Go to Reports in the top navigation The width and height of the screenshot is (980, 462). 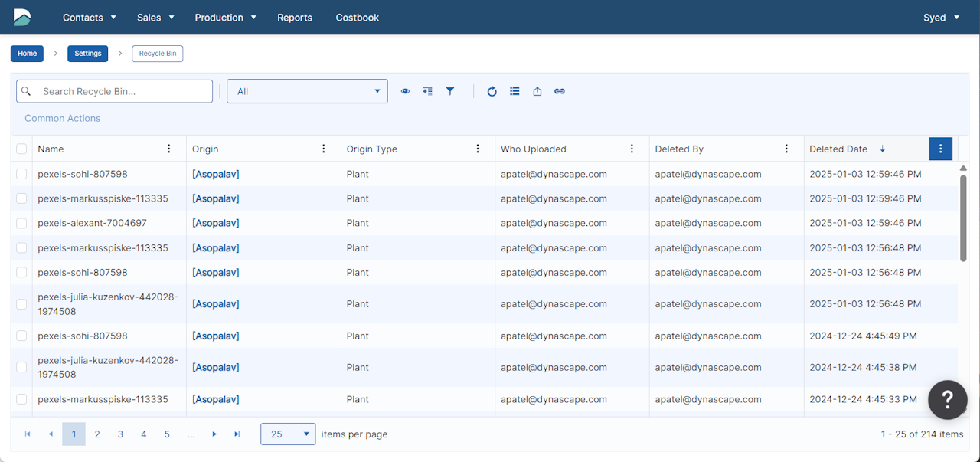coord(295,18)
